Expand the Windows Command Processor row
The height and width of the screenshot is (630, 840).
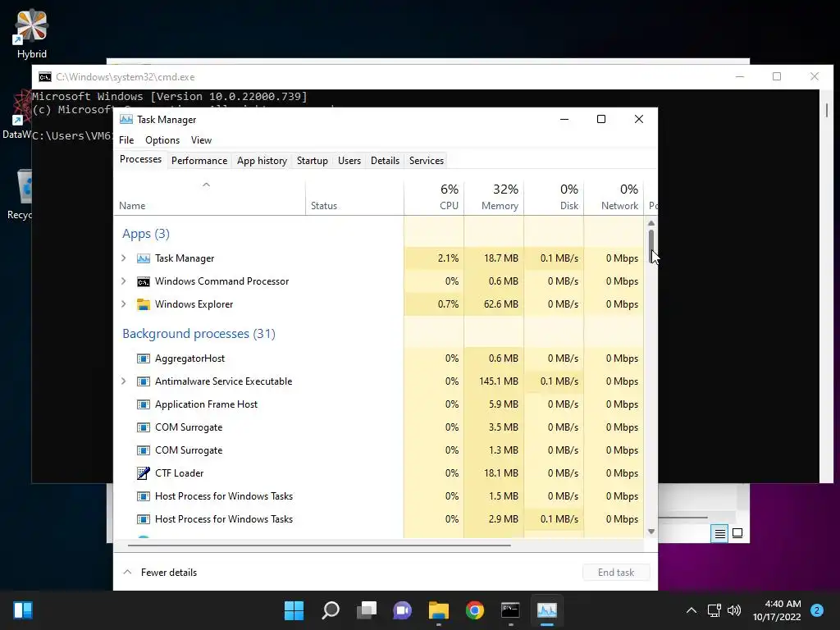pyautogui.click(x=124, y=281)
